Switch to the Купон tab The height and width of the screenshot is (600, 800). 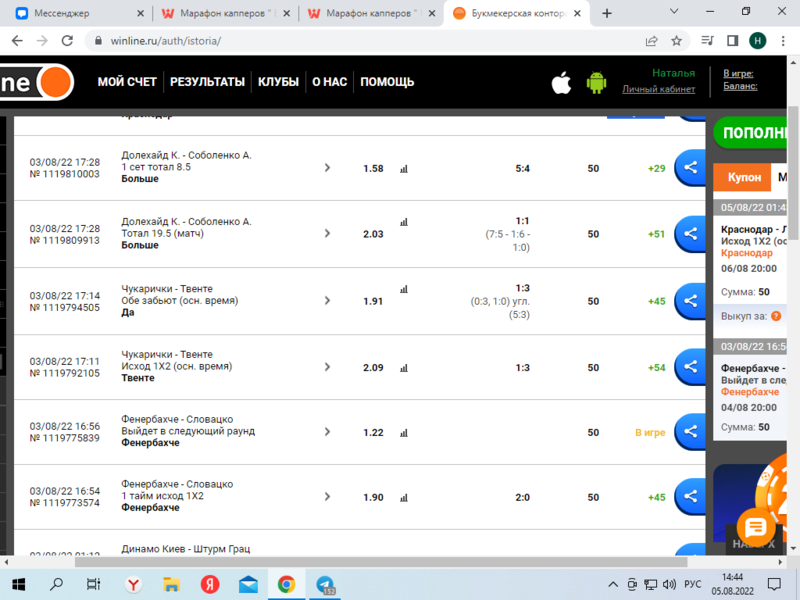pyautogui.click(x=743, y=177)
